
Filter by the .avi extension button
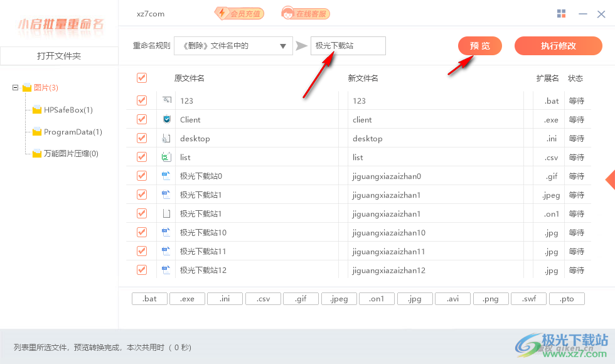pyautogui.click(x=452, y=299)
